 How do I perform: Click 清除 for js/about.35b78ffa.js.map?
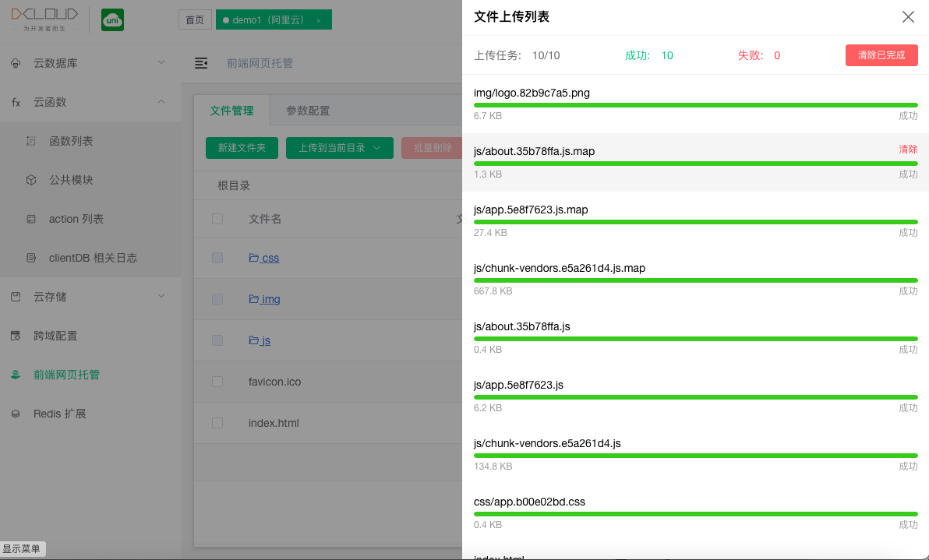[908, 150]
